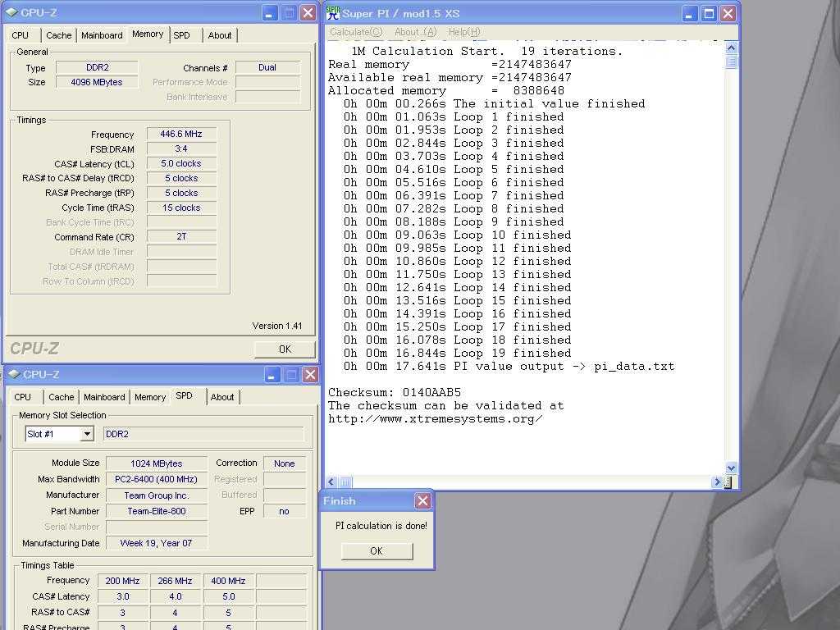
Task: Click the Super PI horizontal scrollbar left arrow
Action: [x=331, y=482]
